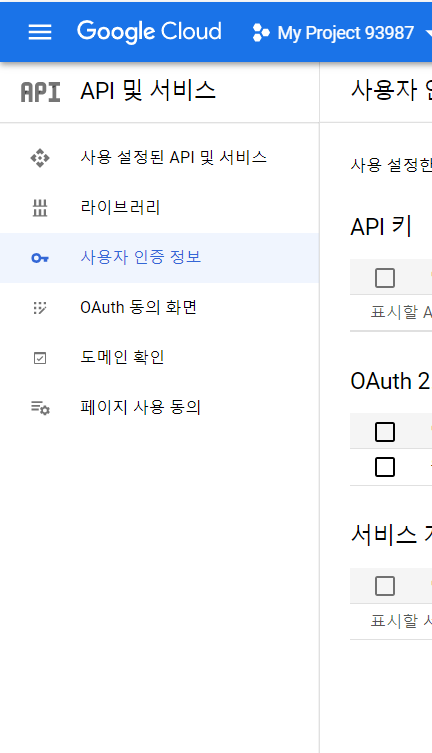Click the 'API 키' section heading
Image resolution: width=432 pixels, height=753 pixels.
pos(381,226)
